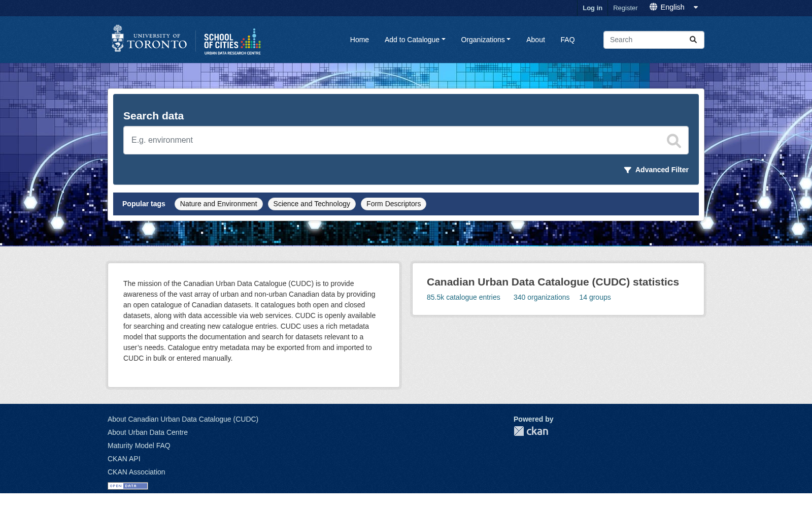This screenshot has height=508, width=812.
Task: Click the School of Cities logo
Action: (x=232, y=42)
